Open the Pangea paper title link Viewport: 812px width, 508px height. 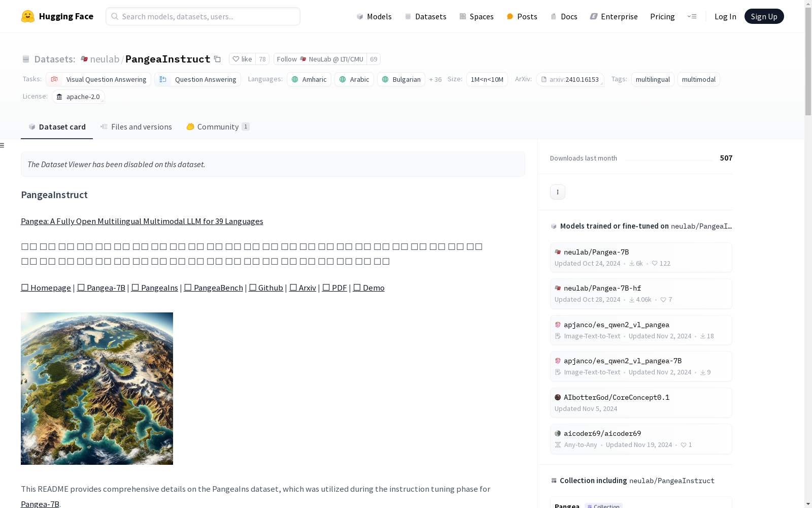[142, 221]
